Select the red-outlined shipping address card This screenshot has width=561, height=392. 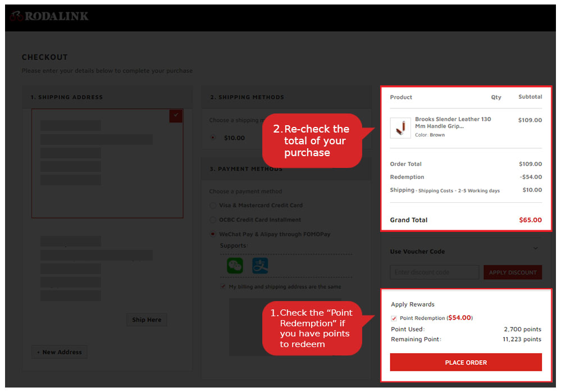coord(107,163)
